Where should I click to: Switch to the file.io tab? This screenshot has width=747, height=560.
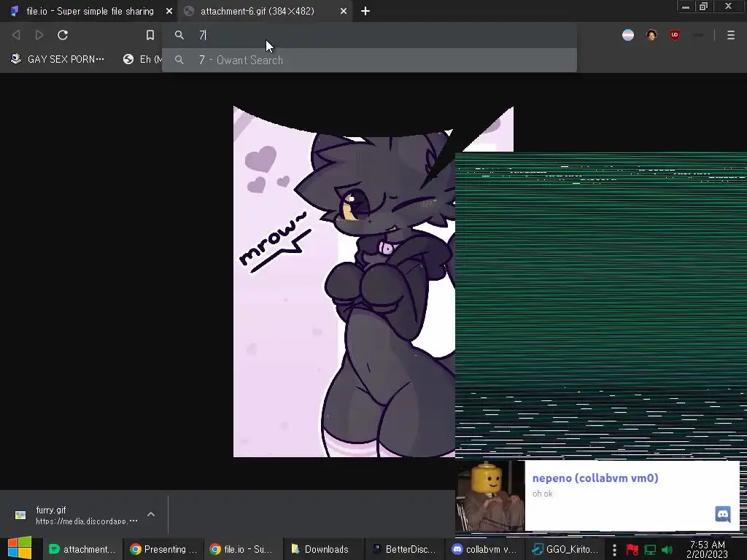89,11
